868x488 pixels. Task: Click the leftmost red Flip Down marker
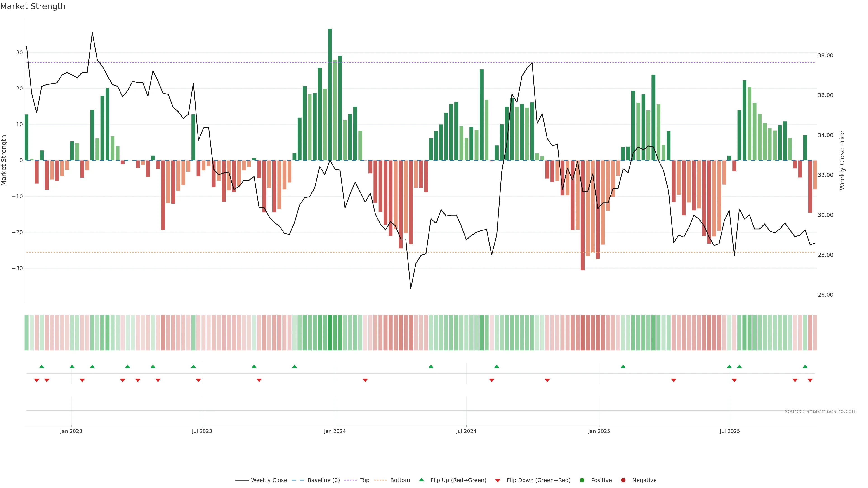[x=37, y=380]
